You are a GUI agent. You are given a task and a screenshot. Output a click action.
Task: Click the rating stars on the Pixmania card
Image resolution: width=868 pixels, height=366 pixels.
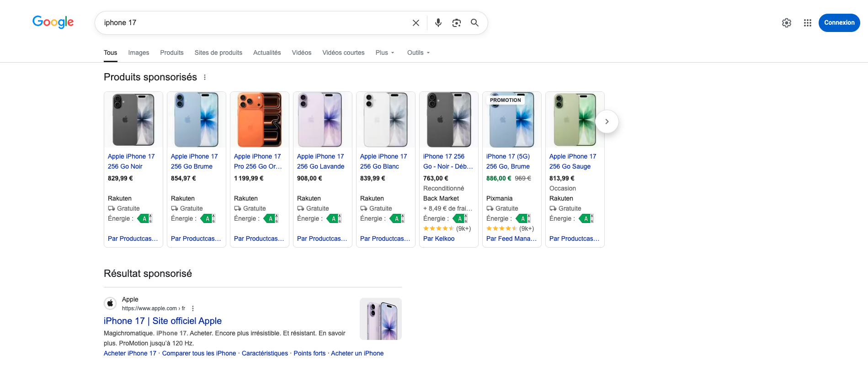tap(502, 228)
